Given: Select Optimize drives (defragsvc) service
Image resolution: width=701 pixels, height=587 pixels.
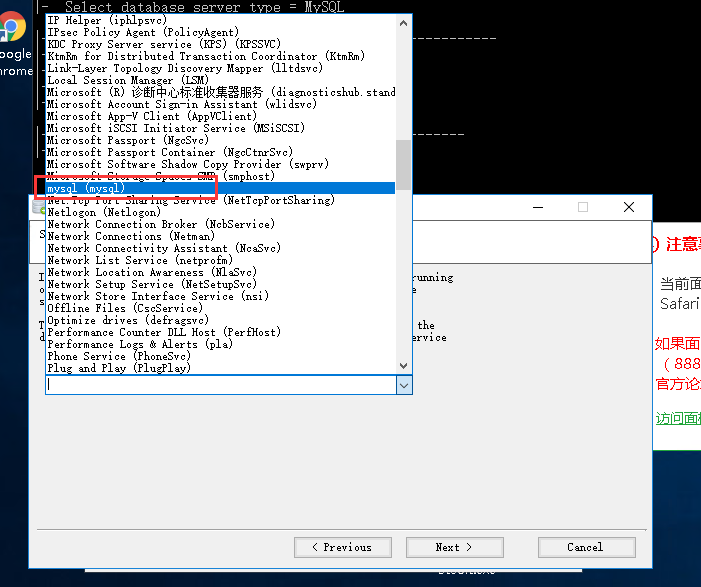Looking at the screenshot, I should point(221,321).
